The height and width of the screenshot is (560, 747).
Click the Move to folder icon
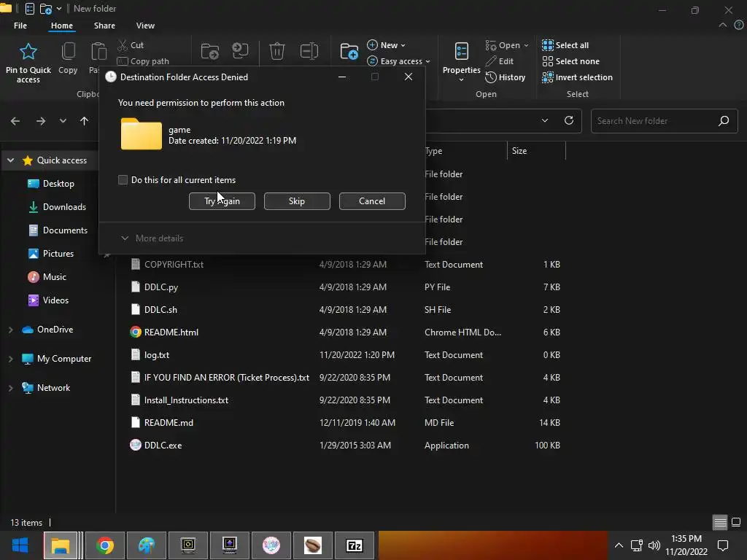pyautogui.click(x=209, y=51)
